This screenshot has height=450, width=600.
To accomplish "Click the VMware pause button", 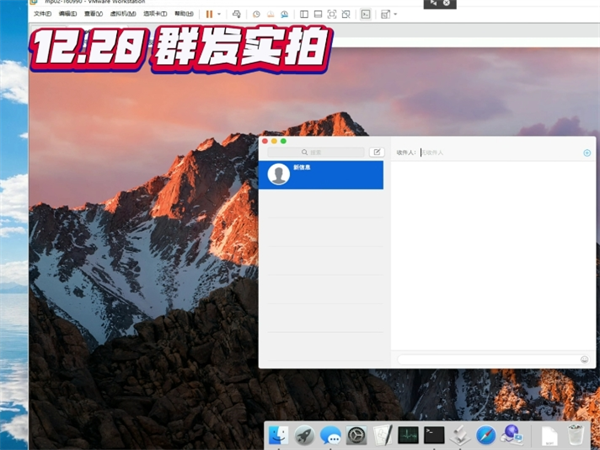I will [x=209, y=14].
